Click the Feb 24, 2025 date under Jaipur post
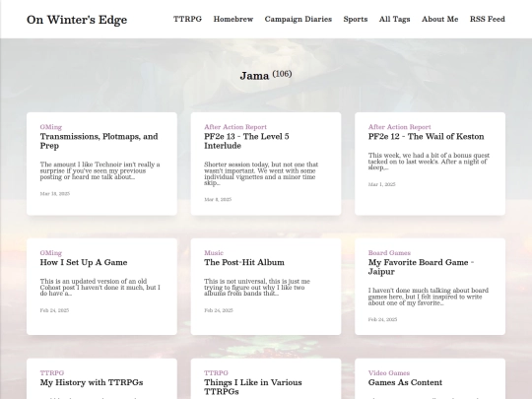 [x=382, y=319]
